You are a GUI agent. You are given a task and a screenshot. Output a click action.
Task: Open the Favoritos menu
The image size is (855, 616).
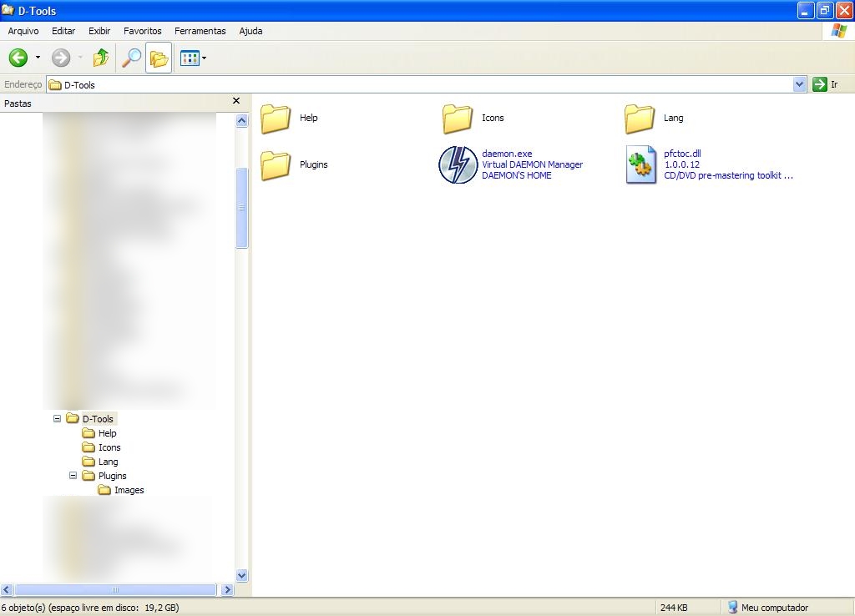(x=143, y=31)
